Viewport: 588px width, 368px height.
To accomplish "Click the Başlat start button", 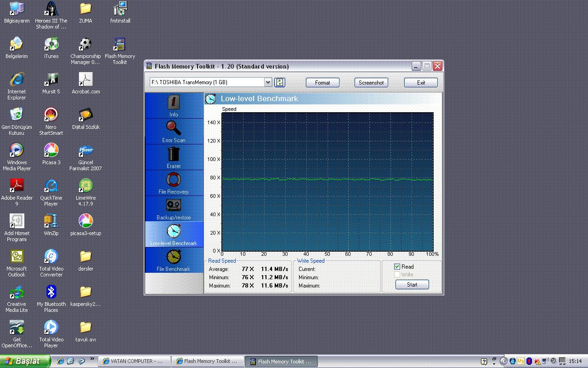I will click(25, 361).
